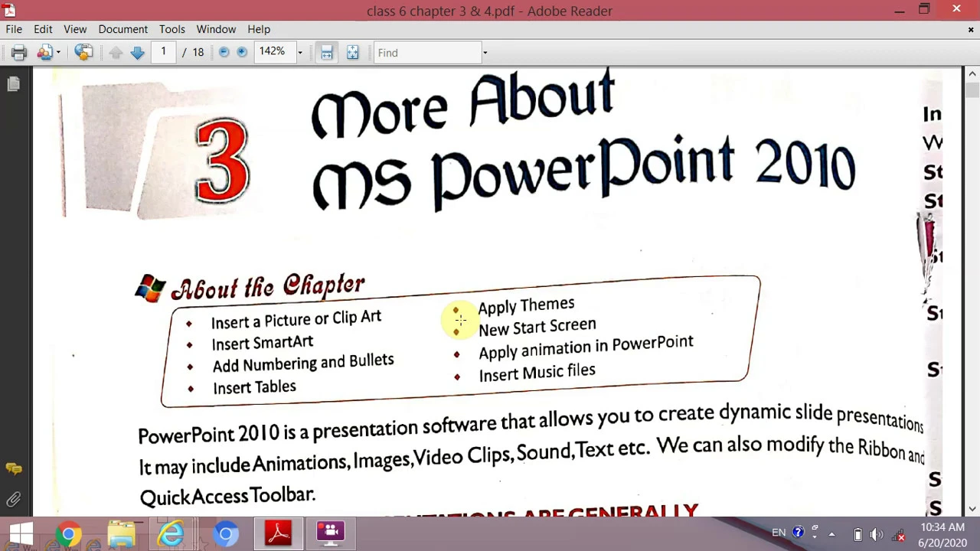Screen dimensions: 980x551
Task: Click the Print icon in toolbar
Action: tap(19, 52)
